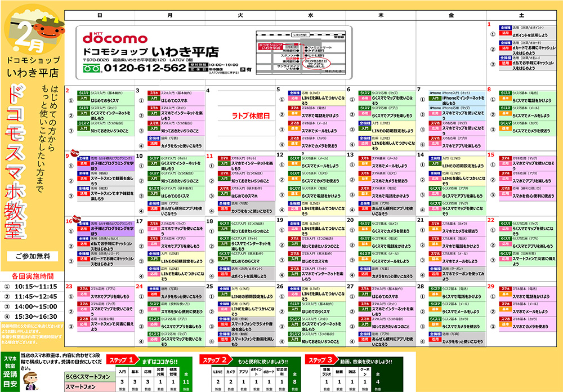Click time slot '14:00~15:00'

pos(36,306)
